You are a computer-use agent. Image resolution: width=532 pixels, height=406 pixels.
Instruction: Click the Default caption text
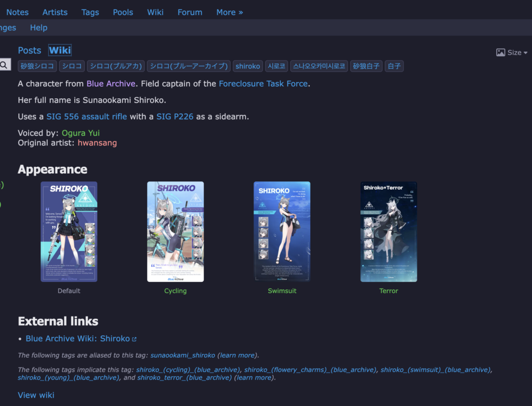(x=69, y=291)
